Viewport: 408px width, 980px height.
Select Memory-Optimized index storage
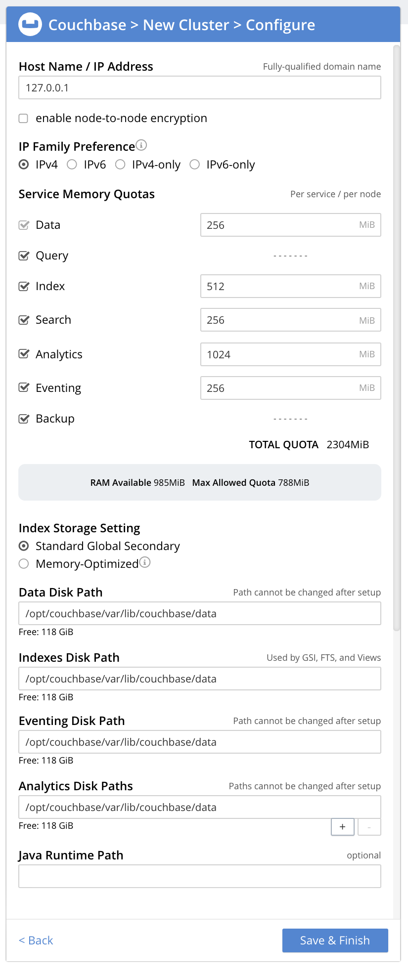point(24,564)
